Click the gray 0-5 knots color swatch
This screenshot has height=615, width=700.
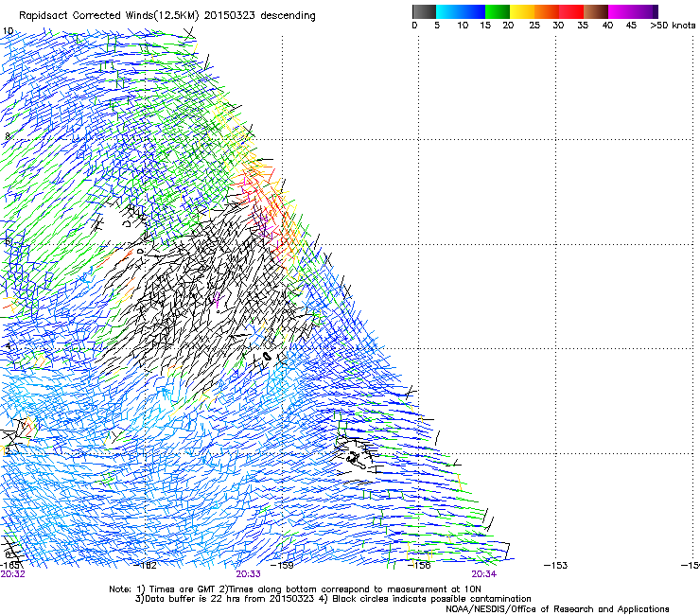tap(424, 11)
